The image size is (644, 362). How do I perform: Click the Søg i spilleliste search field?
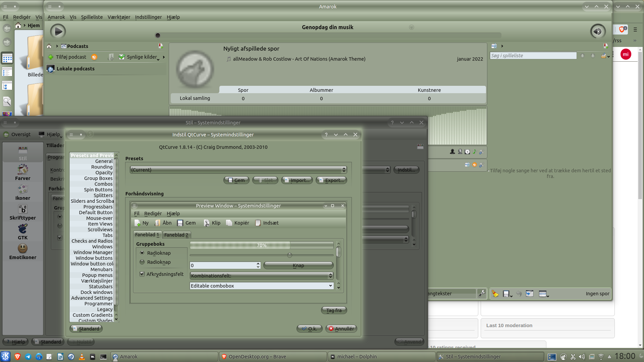pyautogui.click(x=533, y=56)
